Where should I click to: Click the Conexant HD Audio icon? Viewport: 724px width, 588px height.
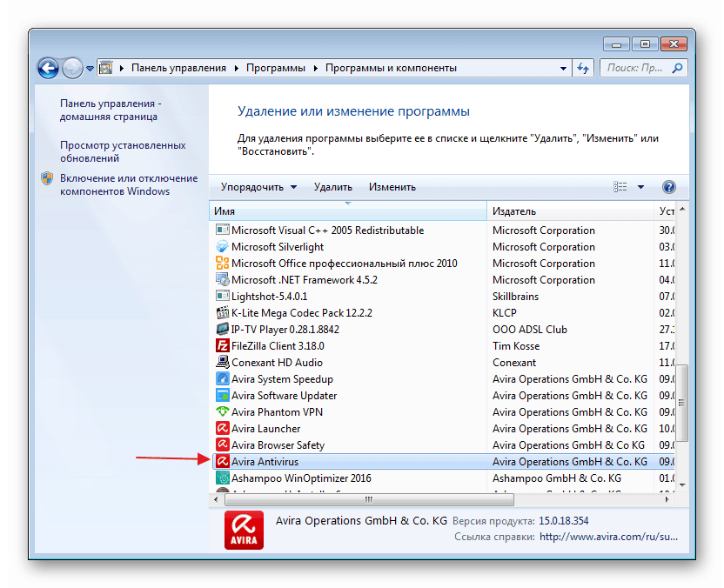tap(223, 362)
